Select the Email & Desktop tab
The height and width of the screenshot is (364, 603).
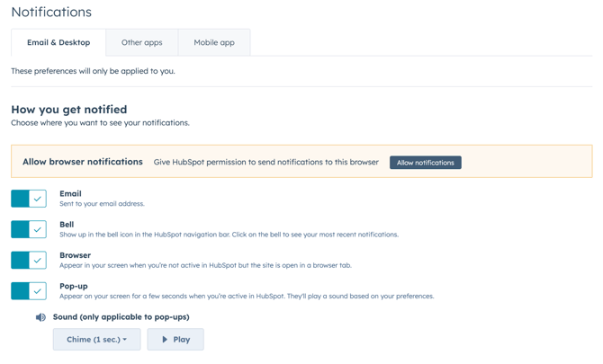pos(58,42)
